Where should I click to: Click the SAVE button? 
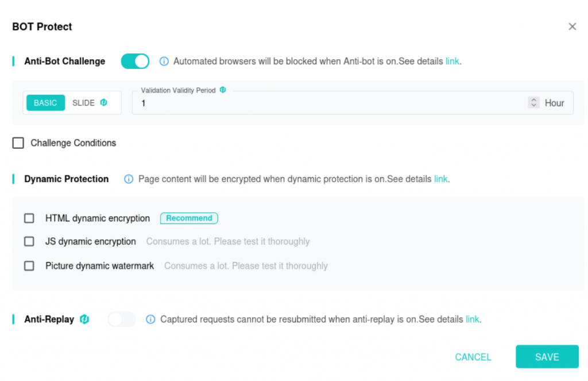coord(547,357)
